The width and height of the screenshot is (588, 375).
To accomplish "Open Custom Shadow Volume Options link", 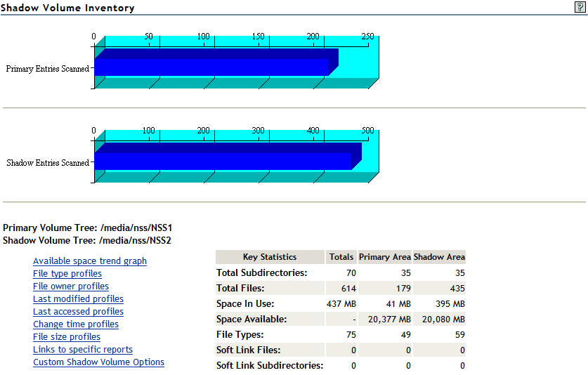I will 98,362.
